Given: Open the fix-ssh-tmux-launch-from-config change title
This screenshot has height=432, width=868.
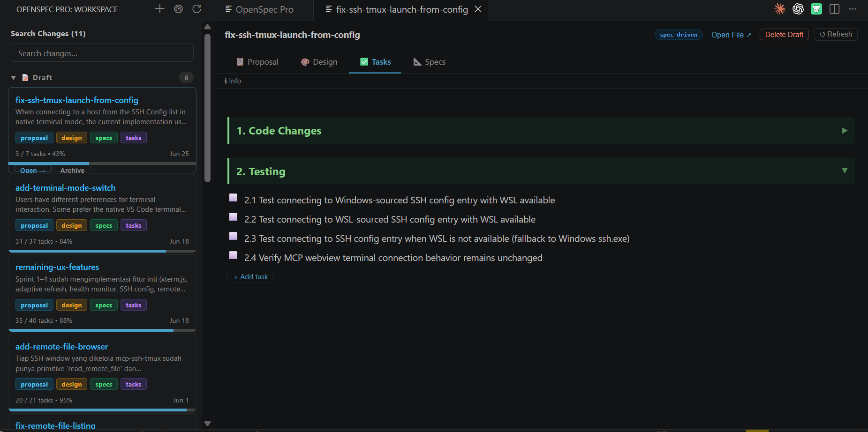Looking at the screenshot, I should pos(77,100).
